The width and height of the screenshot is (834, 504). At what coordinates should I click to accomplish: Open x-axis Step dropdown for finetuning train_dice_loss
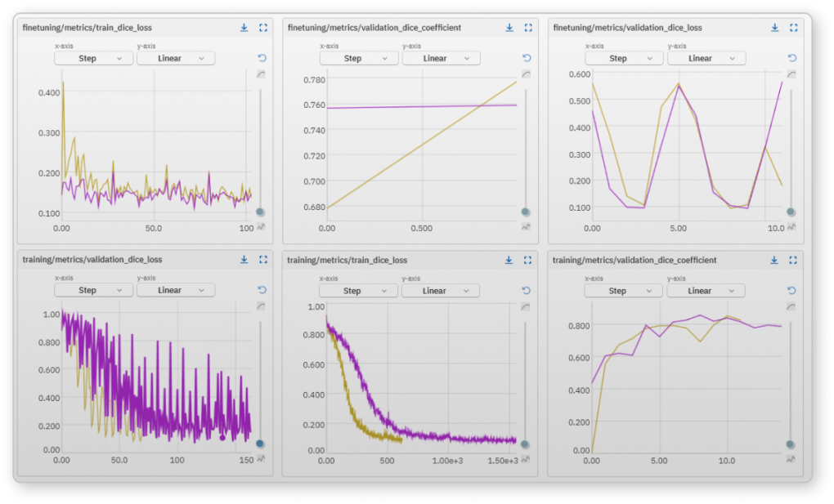(x=93, y=59)
